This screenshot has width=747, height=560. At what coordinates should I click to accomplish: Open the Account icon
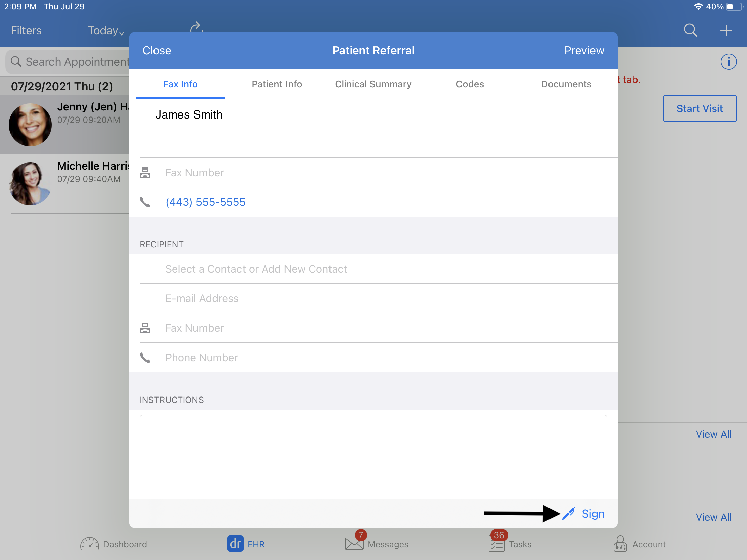[620, 544]
